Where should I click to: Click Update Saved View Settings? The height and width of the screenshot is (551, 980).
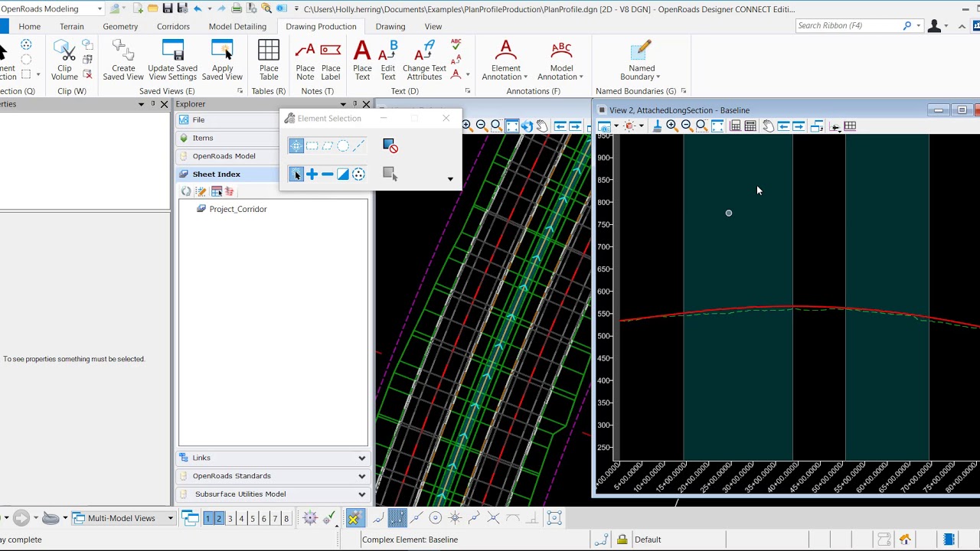172,60
